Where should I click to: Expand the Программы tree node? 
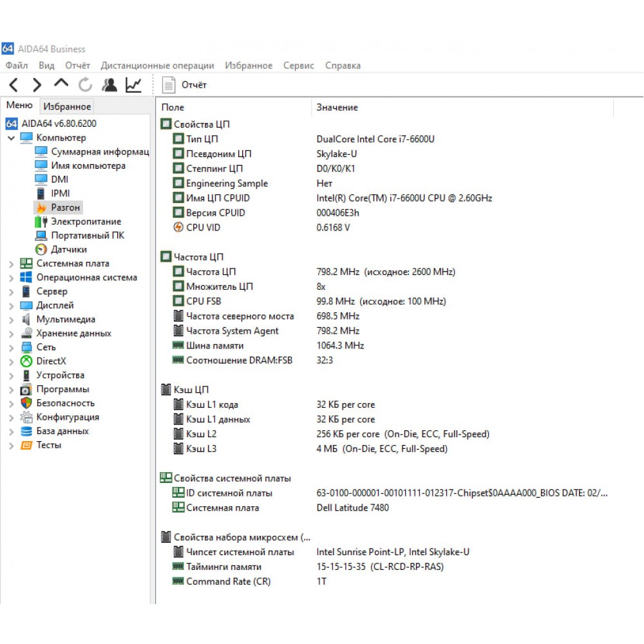point(12,390)
